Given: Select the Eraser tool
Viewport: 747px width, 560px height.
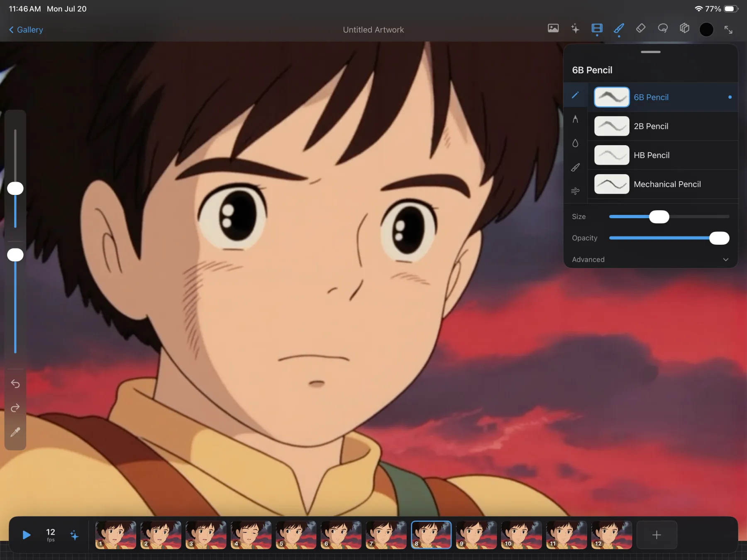Looking at the screenshot, I should point(641,28).
